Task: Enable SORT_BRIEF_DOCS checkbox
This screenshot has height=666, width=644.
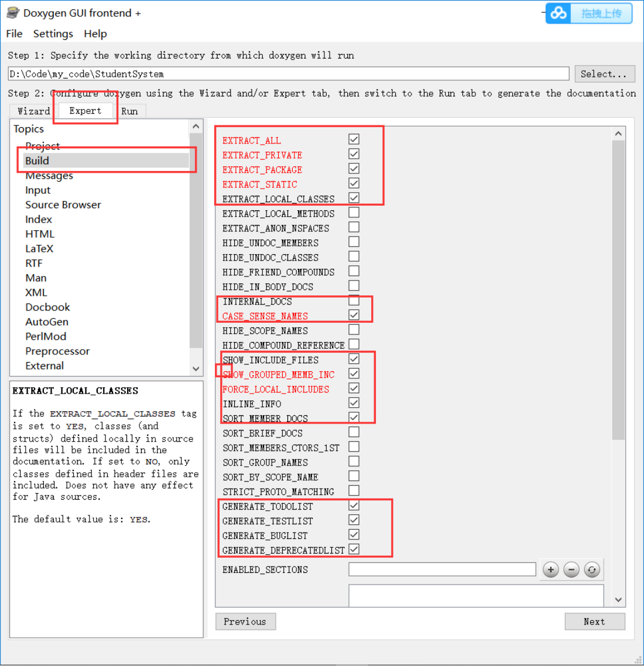Action: (x=354, y=432)
